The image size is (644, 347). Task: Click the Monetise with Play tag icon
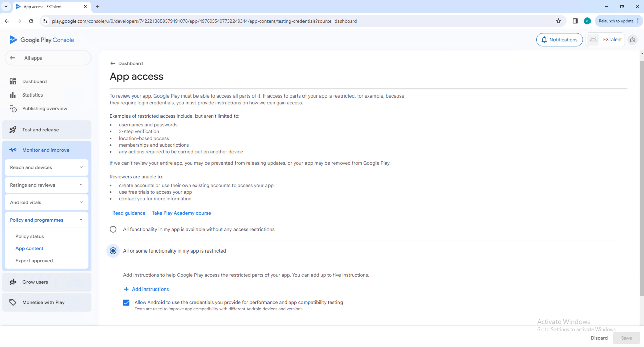coord(13,302)
